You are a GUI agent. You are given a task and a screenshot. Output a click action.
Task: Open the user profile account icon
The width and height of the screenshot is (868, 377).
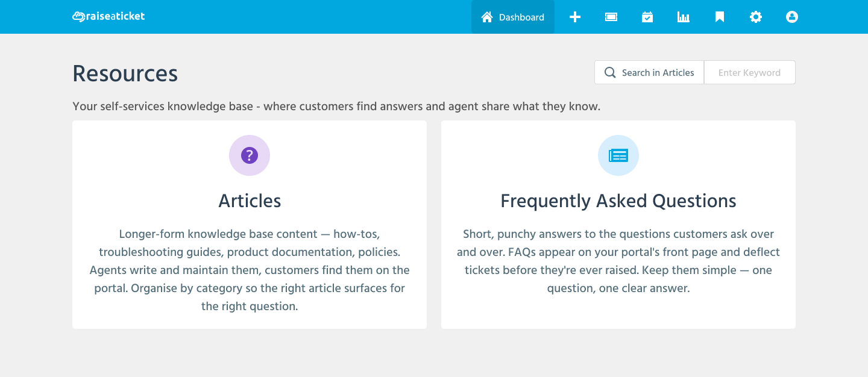coord(792,17)
